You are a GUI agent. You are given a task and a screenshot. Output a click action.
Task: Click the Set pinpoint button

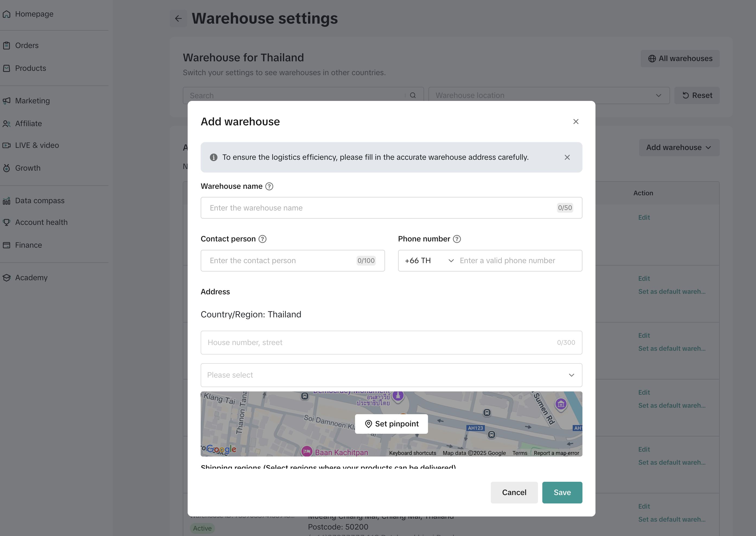391,424
